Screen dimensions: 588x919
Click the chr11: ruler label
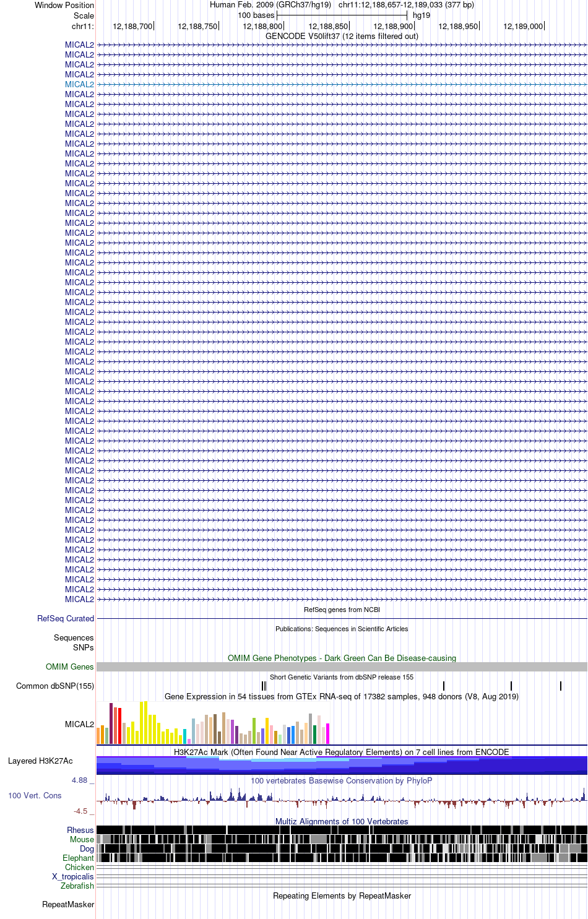click(83, 26)
